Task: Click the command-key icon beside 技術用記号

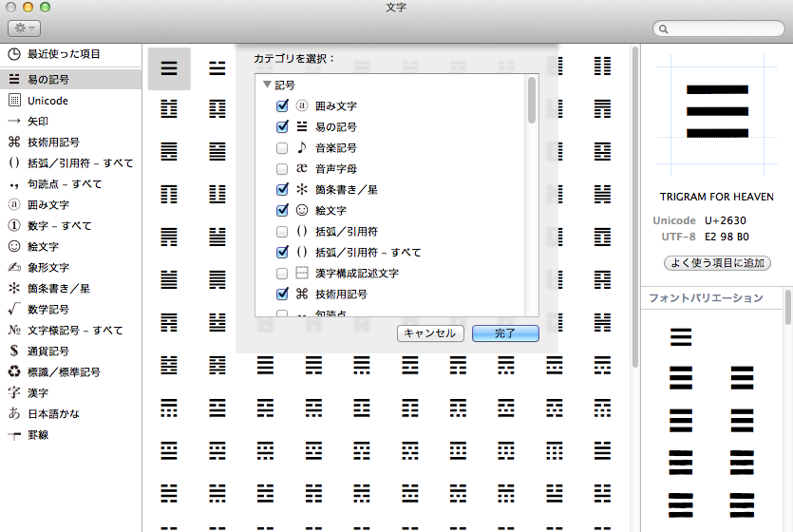Action: [x=14, y=142]
